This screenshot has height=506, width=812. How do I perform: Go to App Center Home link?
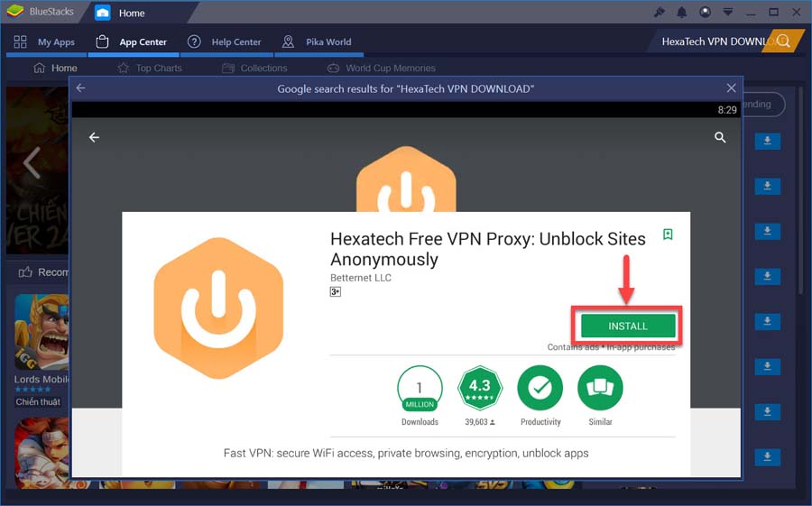(55, 68)
